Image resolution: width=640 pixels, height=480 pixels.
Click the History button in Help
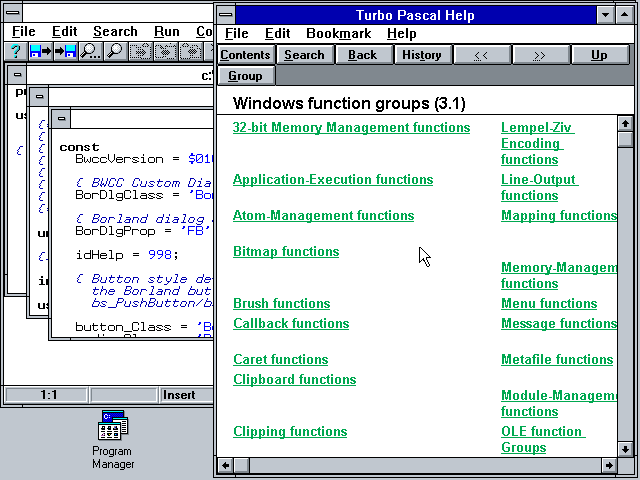click(422, 55)
